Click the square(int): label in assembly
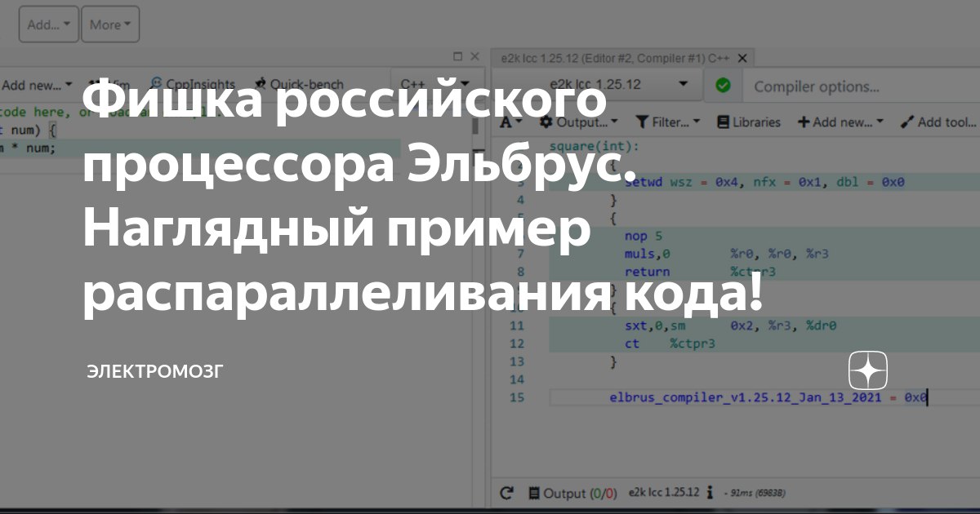 (x=595, y=147)
